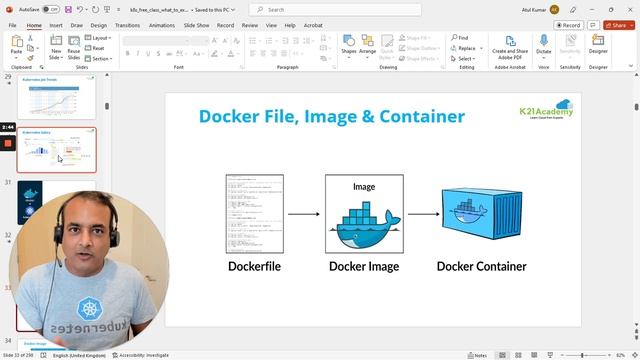Insert a New Slide

click(x=56, y=47)
